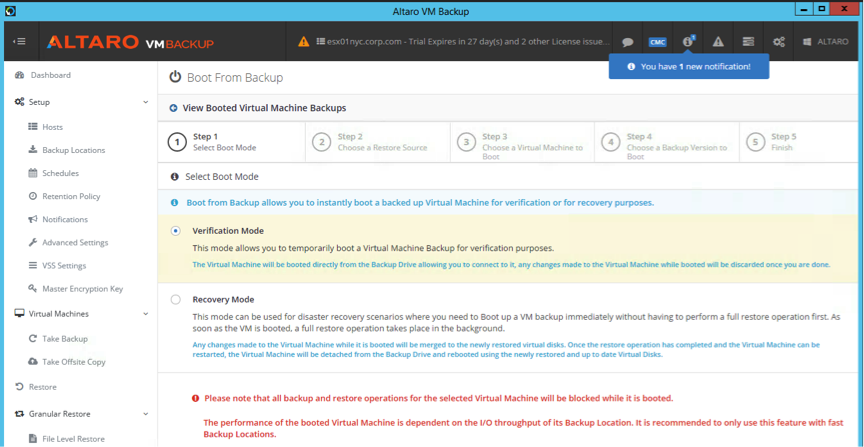
Task: Open Retention Policy in sidebar
Action: [72, 196]
